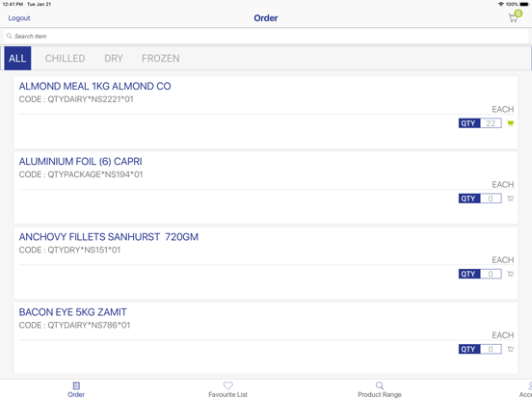Open the Product Range tab
The width and height of the screenshot is (532, 399).
(x=380, y=389)
